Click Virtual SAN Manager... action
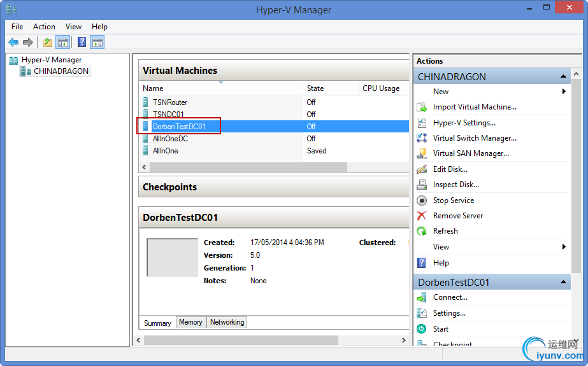Viewport: 588px width, 366px height. [471, 153]
